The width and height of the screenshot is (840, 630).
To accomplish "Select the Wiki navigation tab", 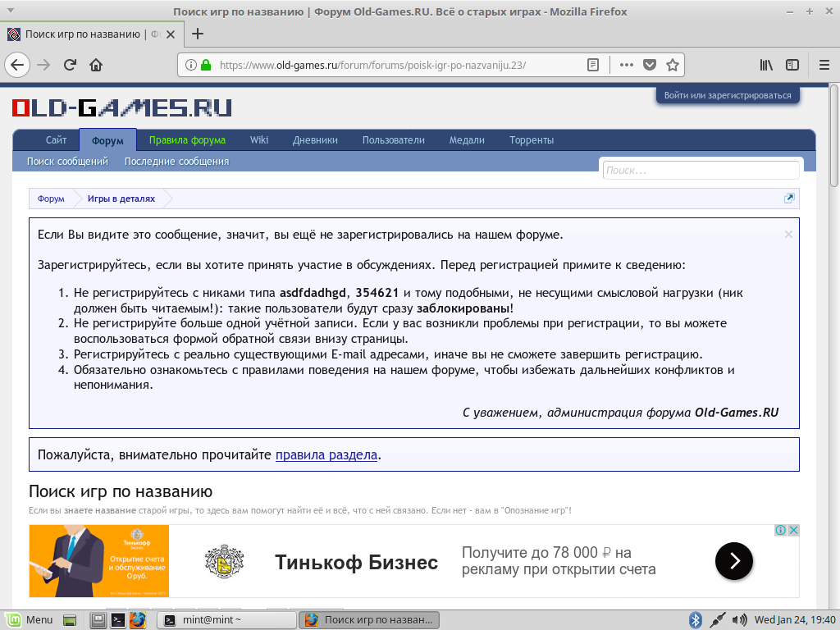I will pyautogui.click(x=259, y=139).
